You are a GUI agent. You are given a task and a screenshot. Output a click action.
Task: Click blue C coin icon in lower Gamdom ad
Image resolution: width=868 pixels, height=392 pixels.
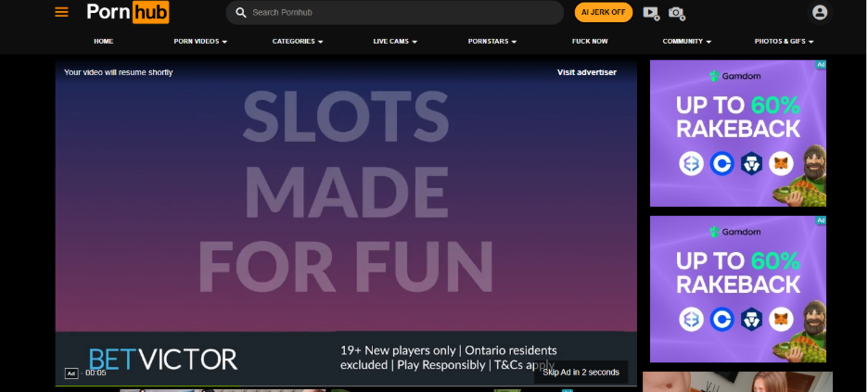coord(721,320)
